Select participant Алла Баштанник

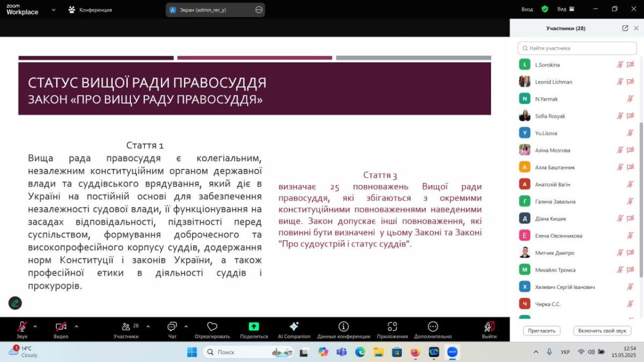577,167
